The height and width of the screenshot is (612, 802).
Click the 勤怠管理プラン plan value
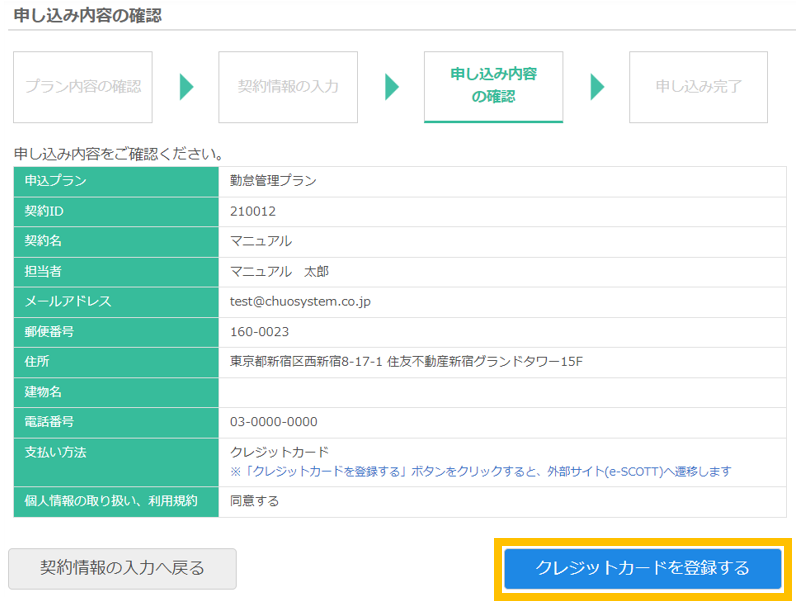pyautogui.click(x=273, y=181)
